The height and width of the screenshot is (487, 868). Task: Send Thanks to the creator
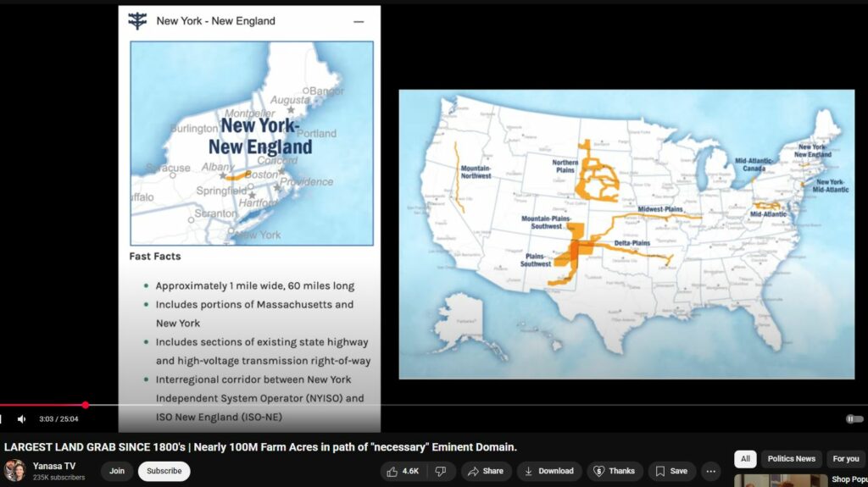pyautogui.click(x=615, y=471)
